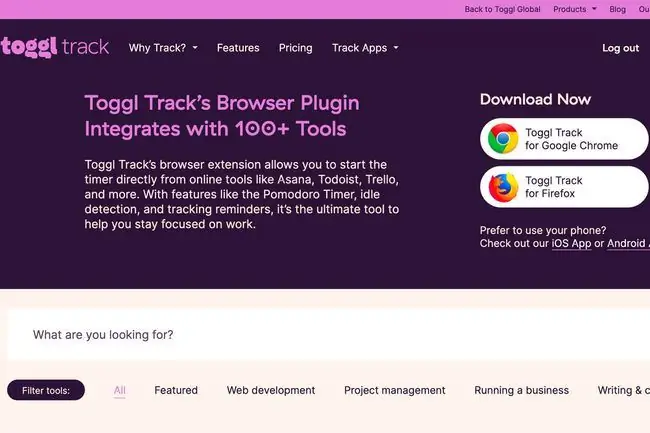Expand the Products dropdown arrow

594,9
